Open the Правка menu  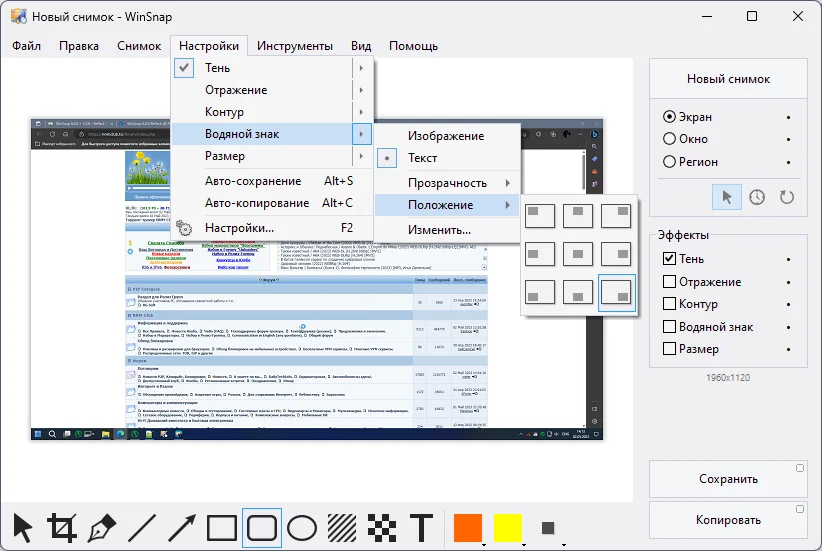pyautogui.click(x=79, y=46)
